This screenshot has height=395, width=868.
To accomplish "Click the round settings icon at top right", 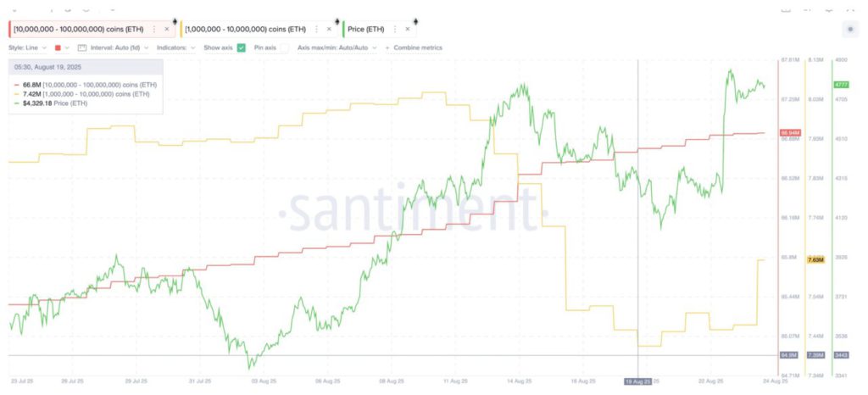I will click(850, 29).
